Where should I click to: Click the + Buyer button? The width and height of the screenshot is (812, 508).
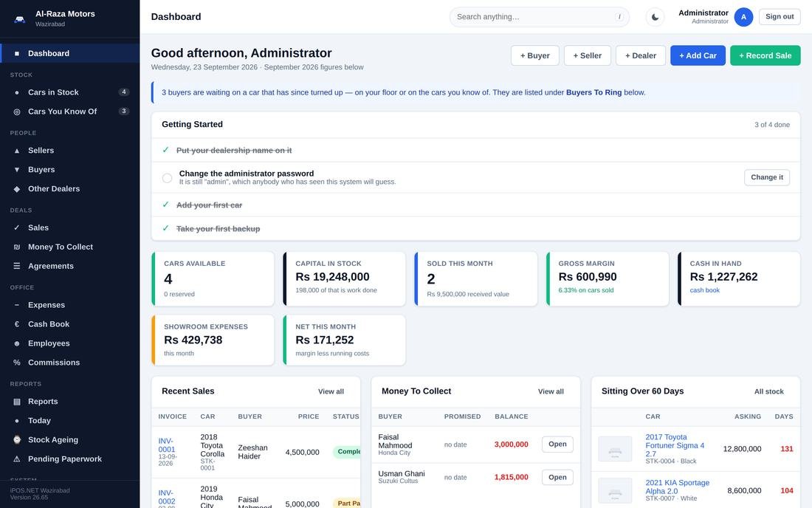pyautogui.click(x=535, y=55)
